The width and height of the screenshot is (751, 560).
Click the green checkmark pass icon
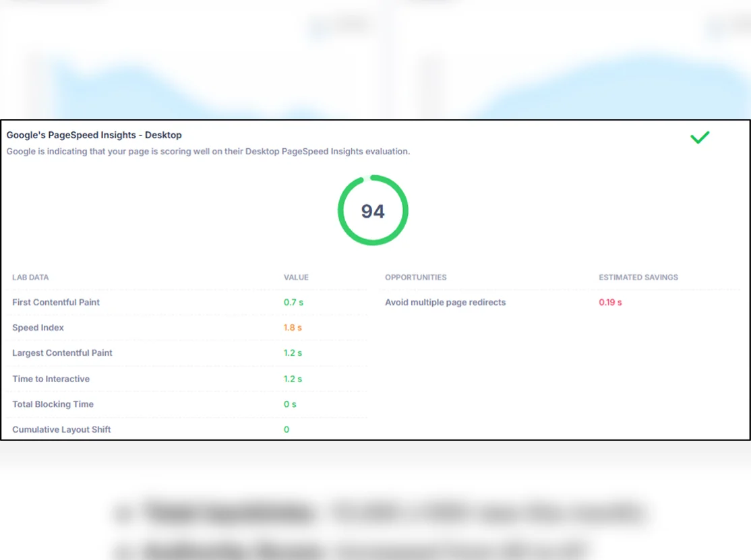pos(700,137)
